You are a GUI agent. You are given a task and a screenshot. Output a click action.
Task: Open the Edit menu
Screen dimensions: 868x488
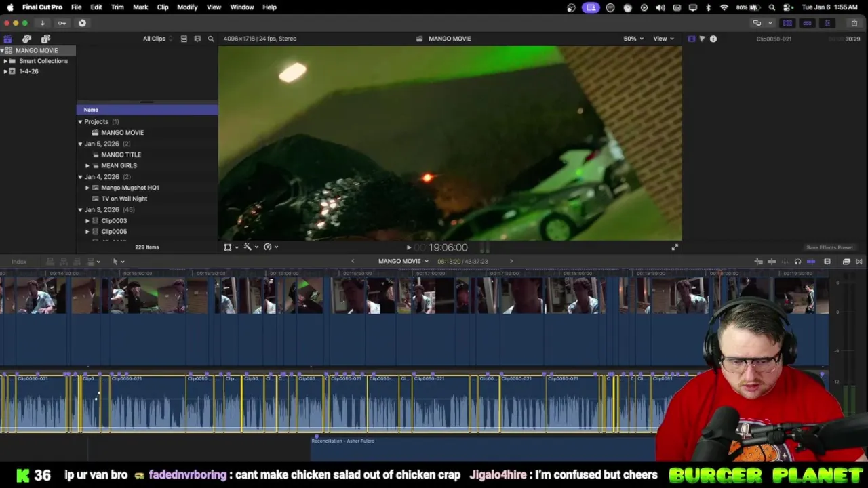click(x=96, y=7)
